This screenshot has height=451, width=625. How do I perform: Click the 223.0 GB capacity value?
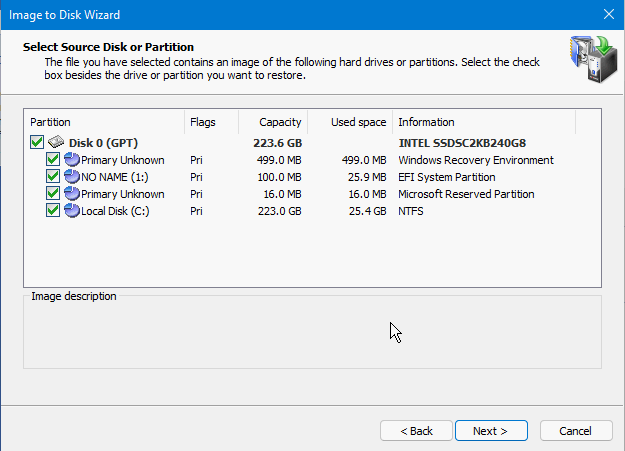tap(279, 211)
